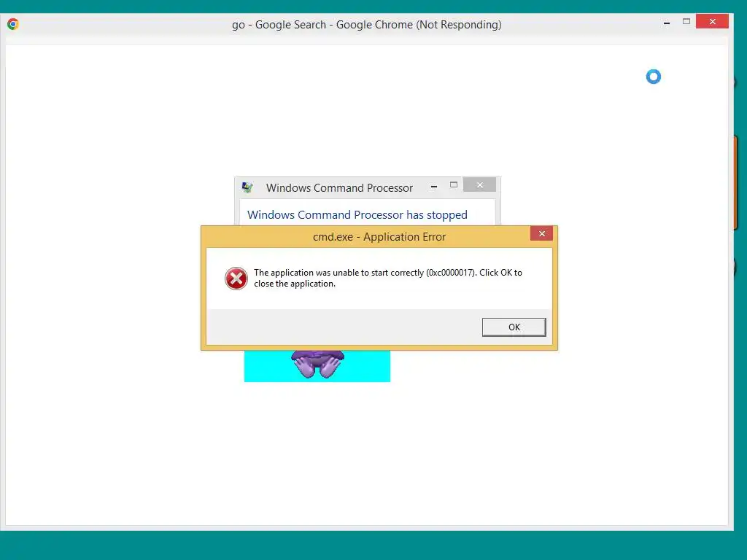Close the Not Responding Chrome window
The height and width of the screenshot is (560, 747).
[712, 21]
